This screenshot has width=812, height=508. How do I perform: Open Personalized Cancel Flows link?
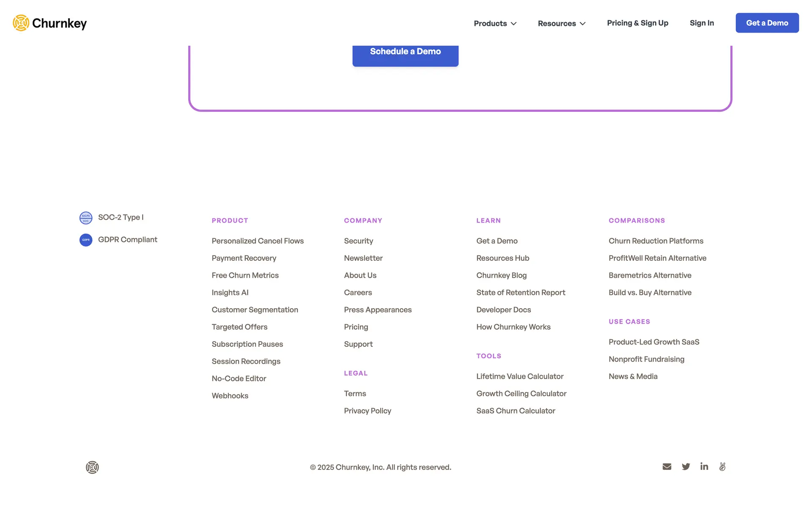(x=258, y=241)
